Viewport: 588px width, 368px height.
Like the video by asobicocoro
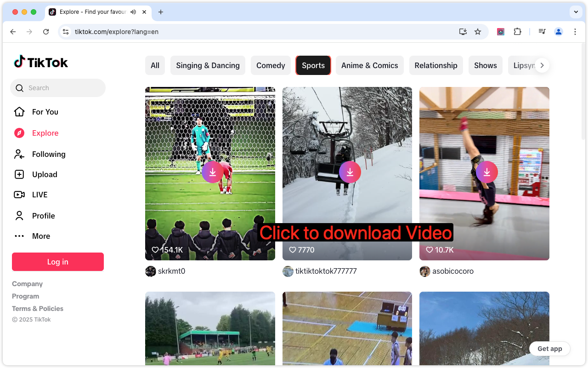point(429,249)
